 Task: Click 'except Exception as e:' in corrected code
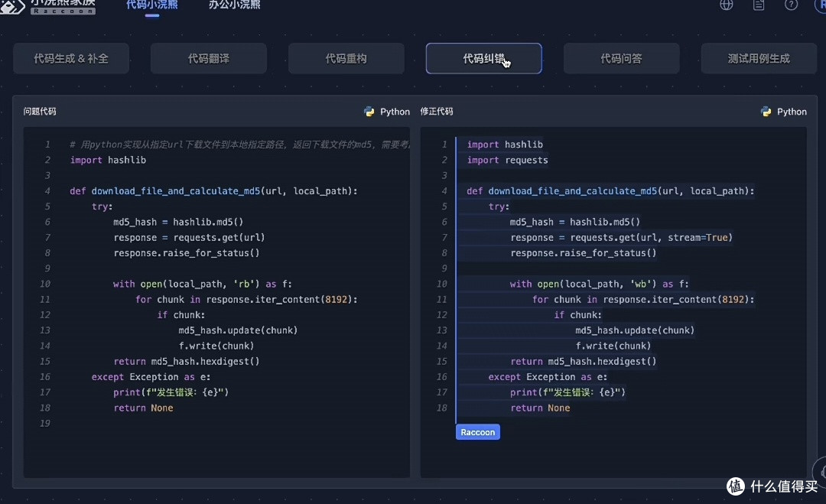click(x=548, y=377)
